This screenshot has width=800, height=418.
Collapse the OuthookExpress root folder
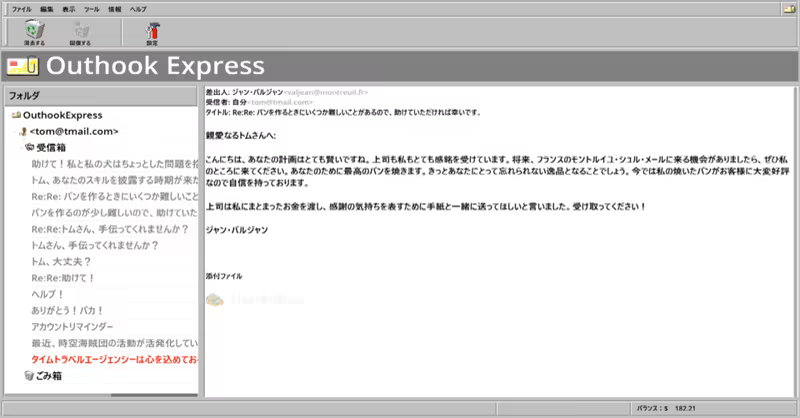[16, 115]
